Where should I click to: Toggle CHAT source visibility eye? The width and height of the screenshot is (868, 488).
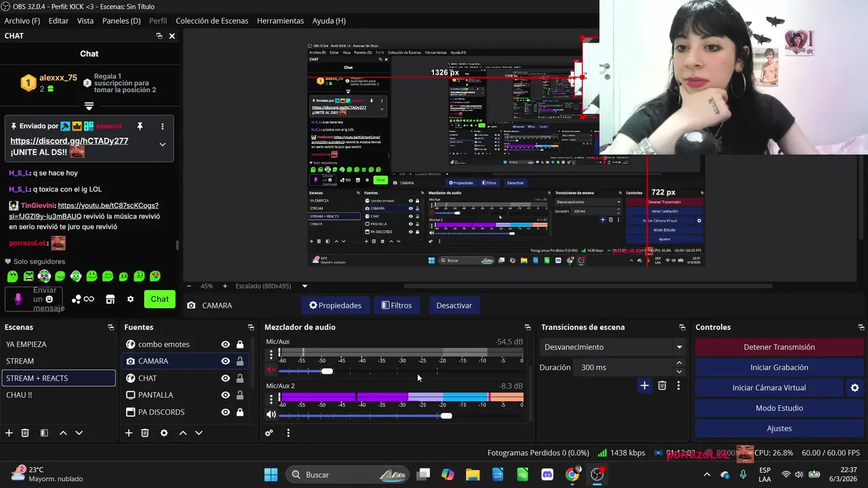coord(225,378)
